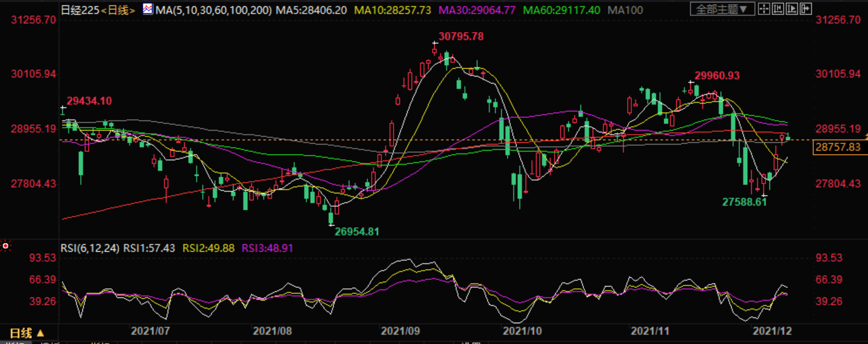Viewport: 868px width, 344px height.
Task: Expand the 日线 period selector at bottom
Action: tap(27, 333)
